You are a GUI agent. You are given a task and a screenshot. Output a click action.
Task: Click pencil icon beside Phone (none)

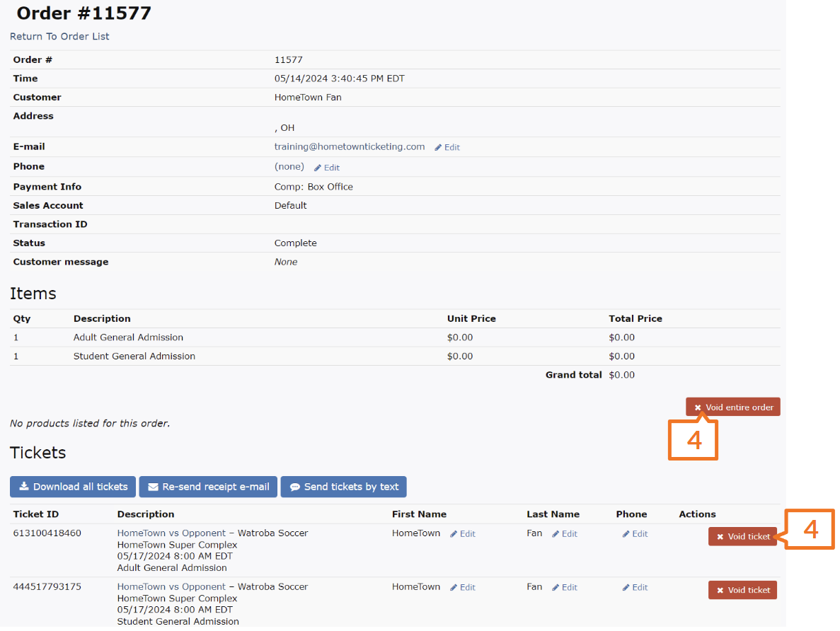click(318, 168)
